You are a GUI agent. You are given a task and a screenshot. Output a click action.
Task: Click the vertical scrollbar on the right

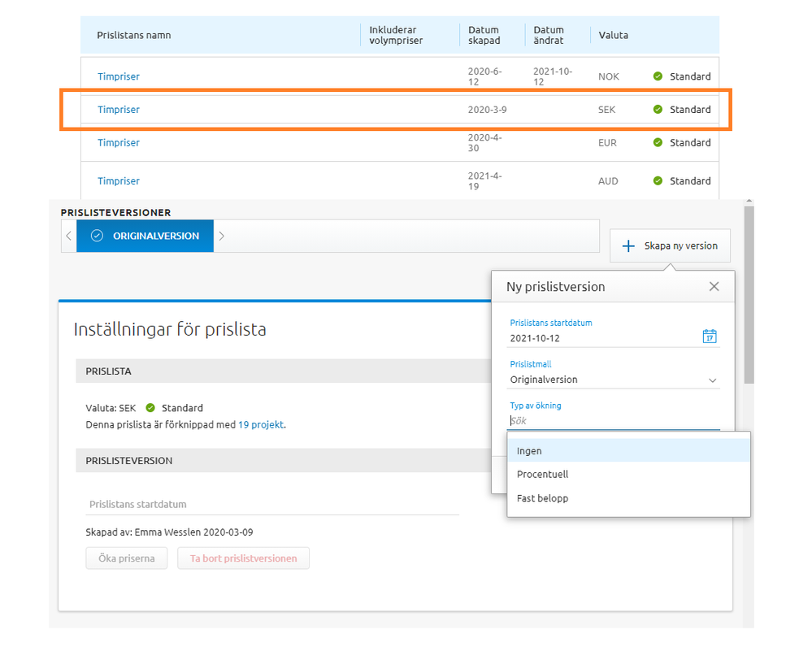click(749, 293)
